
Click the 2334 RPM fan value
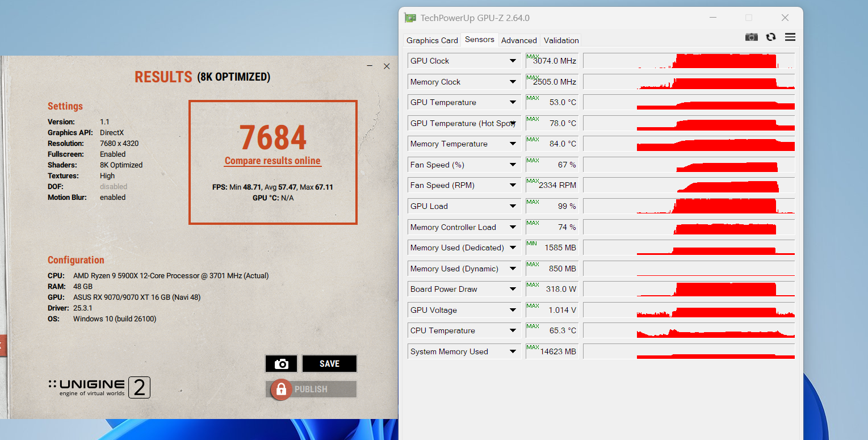(x=552, y=185)
